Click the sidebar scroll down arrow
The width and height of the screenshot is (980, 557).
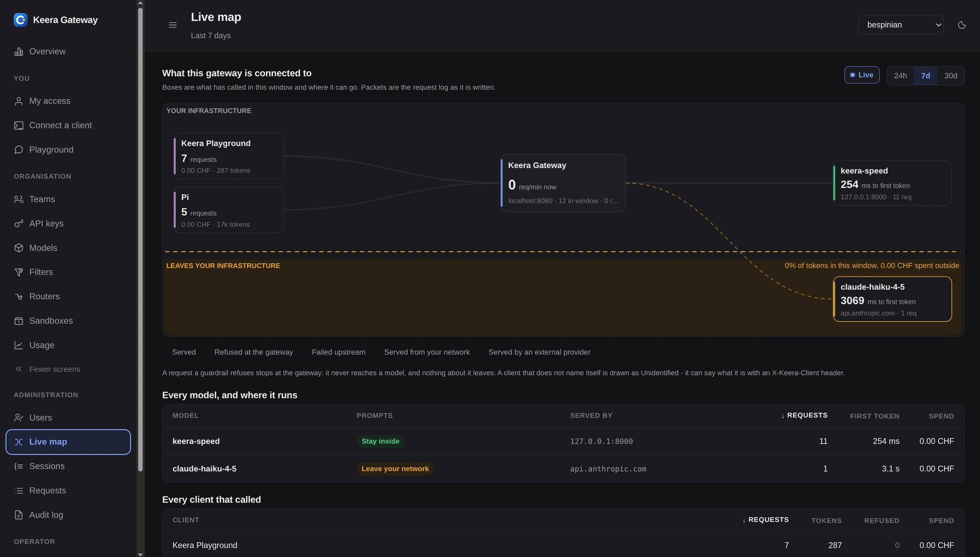coord(140,554)
